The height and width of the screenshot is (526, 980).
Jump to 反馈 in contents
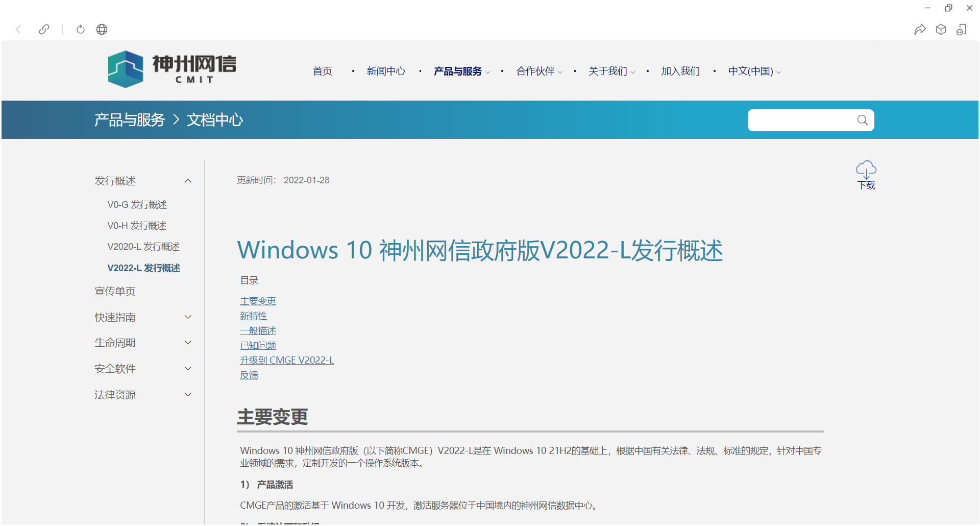249,375
